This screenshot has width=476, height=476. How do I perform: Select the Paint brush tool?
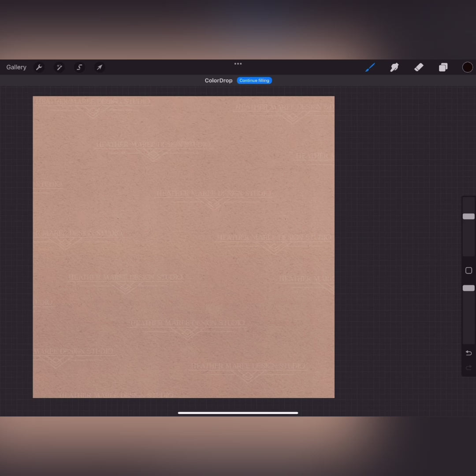tap(370, 67)
